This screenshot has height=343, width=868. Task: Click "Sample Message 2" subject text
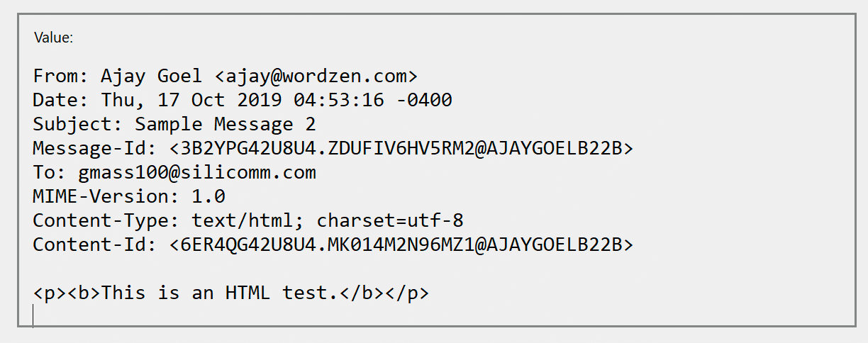pos(226,124)
